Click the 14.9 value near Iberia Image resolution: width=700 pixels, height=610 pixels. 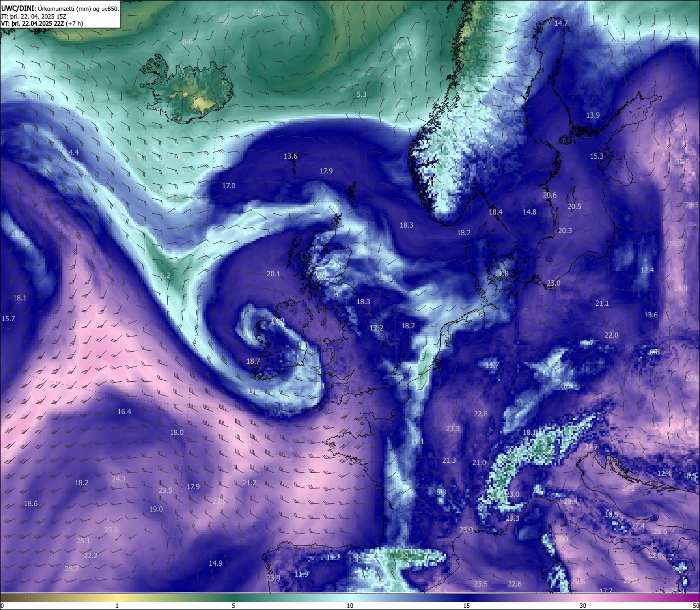click(215, 563)
